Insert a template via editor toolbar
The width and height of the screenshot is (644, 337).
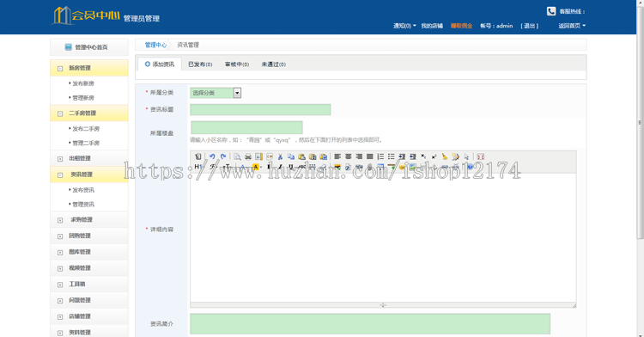pos(258,156)
